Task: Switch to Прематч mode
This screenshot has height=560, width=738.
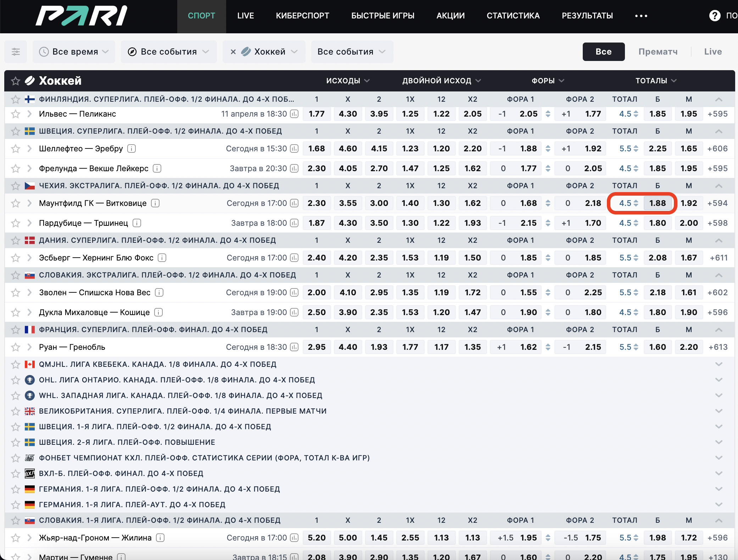Action: point(658,52)
